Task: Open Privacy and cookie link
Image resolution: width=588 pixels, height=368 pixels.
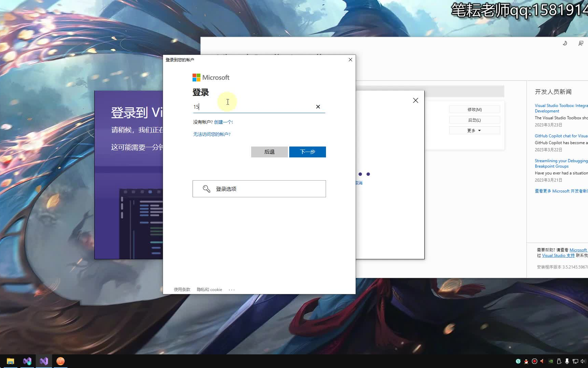Action: click(x=209, y=290)
